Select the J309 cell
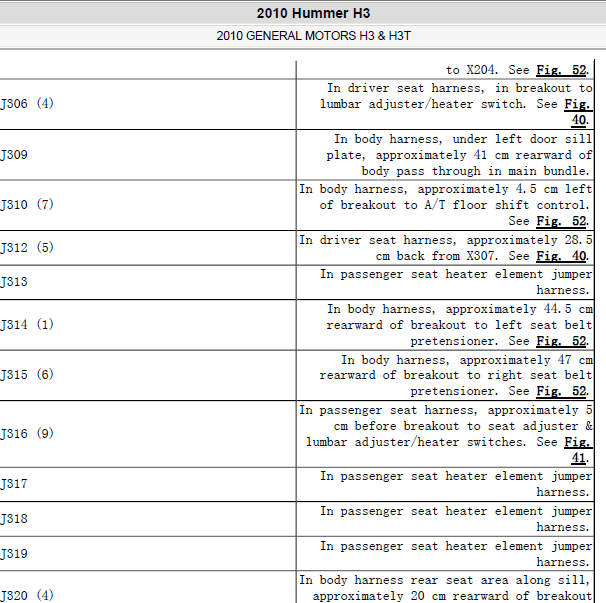606x603 pixels. tap(148, 155)
